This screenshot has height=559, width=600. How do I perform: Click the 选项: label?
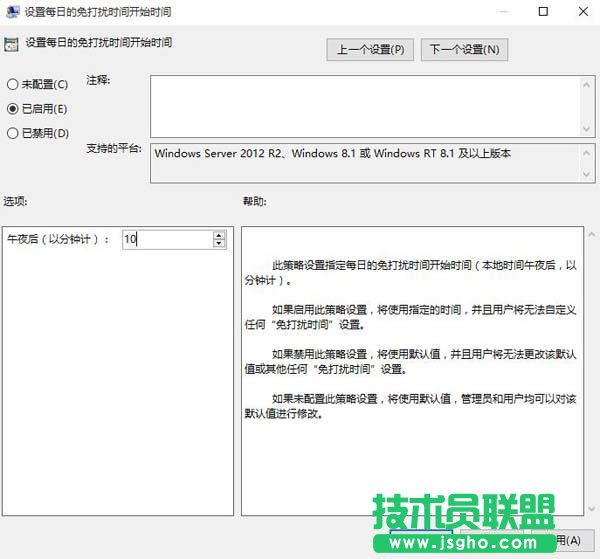tap(15, 201)
